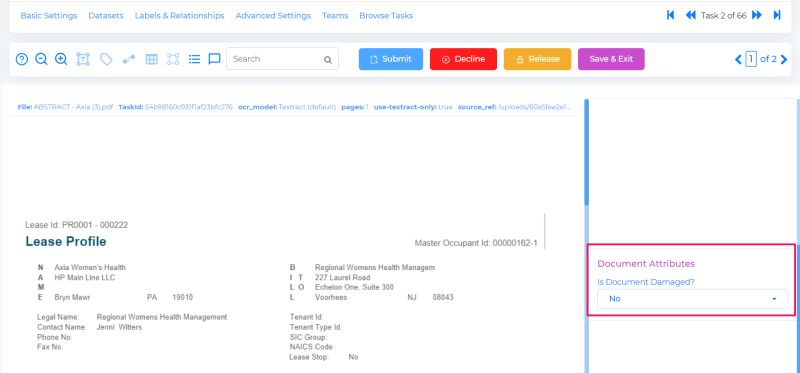Submit the current task
This screenshot has height=373, width=800.
point(391,59)
